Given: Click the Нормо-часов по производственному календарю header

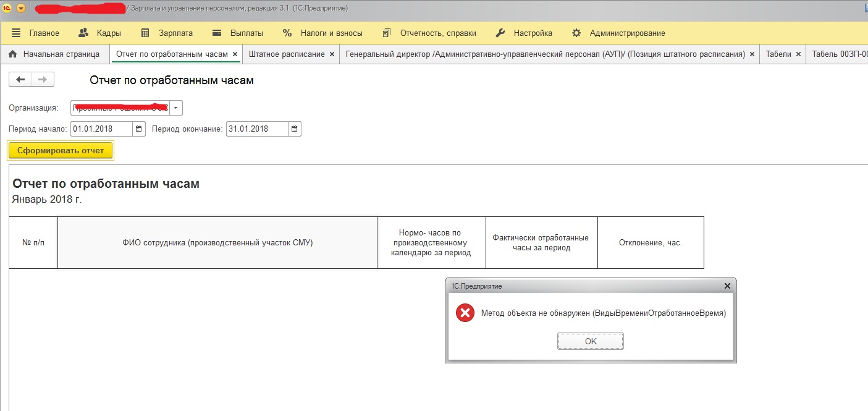Looking at the screenshot, I should pyautogui.click(x=431, y=242).
